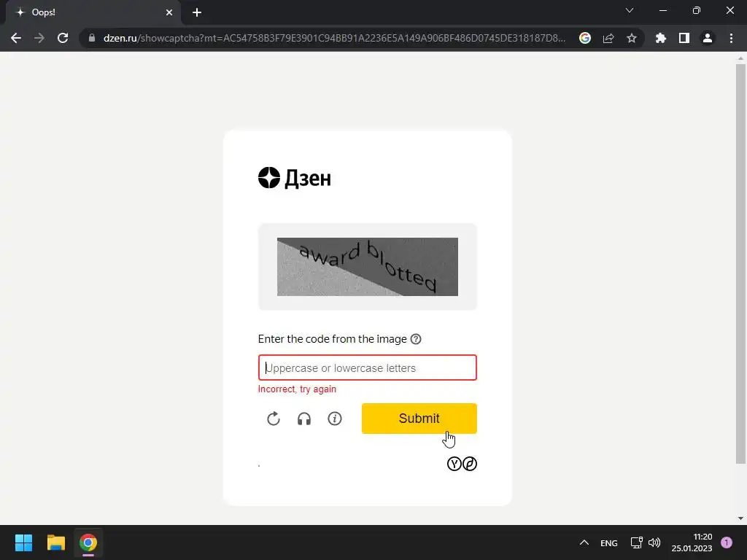Click the scrollbar down arrow
The width and height of the screenshot is (747, 560).
coord(740,518)
